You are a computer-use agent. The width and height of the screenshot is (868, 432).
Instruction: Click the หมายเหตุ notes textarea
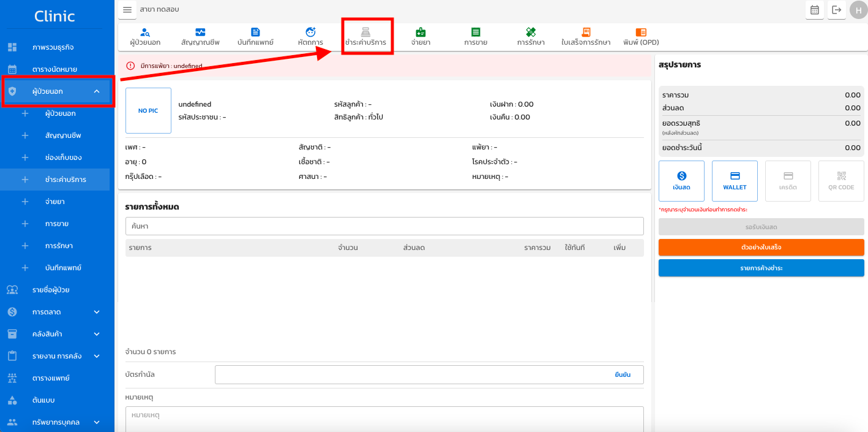coord(384,419)
